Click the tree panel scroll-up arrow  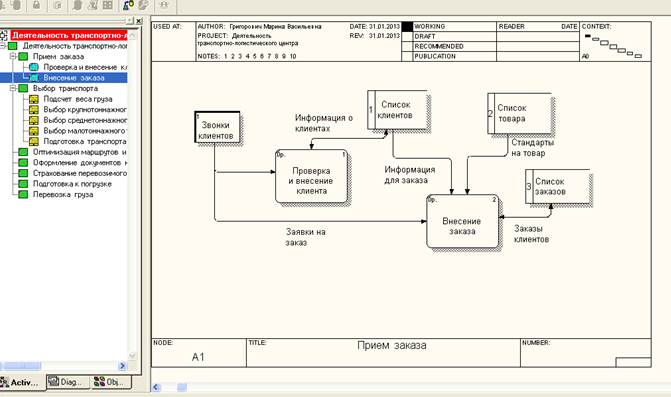133,36
